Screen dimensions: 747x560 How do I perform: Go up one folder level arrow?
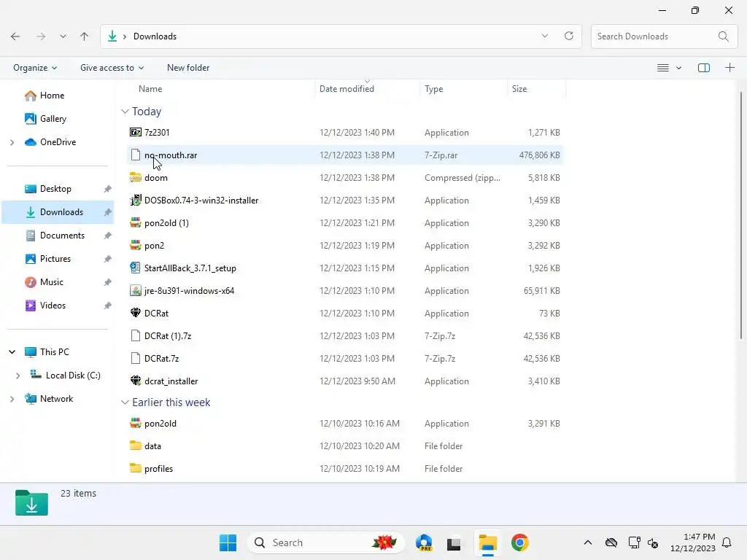(x=85, y=36)
